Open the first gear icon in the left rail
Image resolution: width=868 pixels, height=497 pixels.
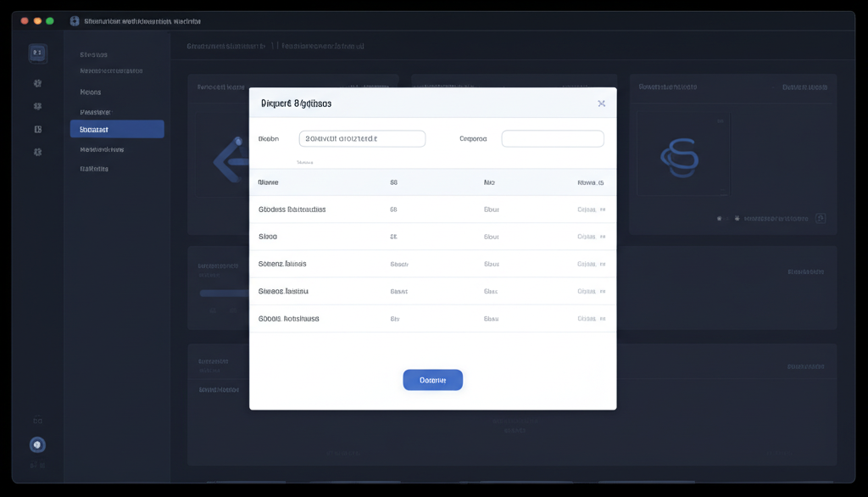(x=37, y=83)
